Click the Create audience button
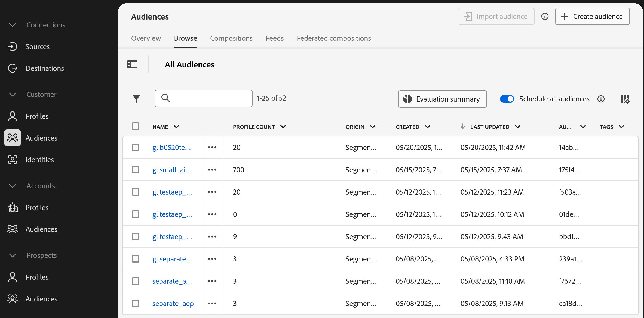 pyautogui.click(x=592, y=16)
